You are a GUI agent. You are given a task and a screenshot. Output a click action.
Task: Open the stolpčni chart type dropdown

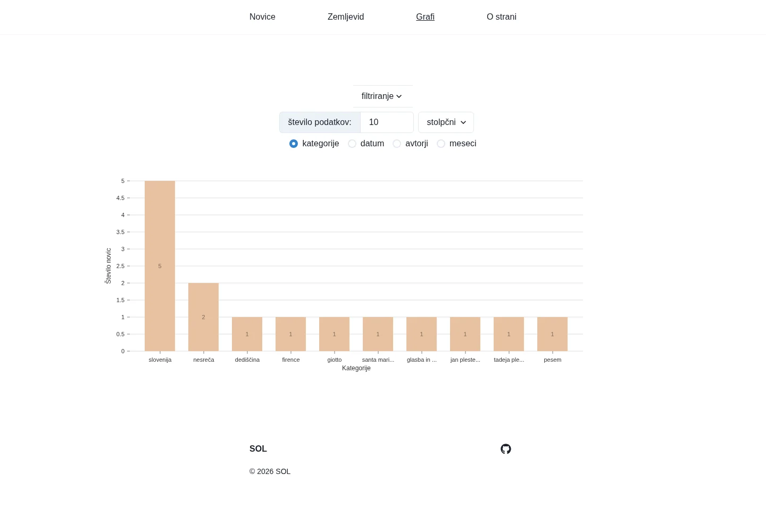[x=446, y=122]
